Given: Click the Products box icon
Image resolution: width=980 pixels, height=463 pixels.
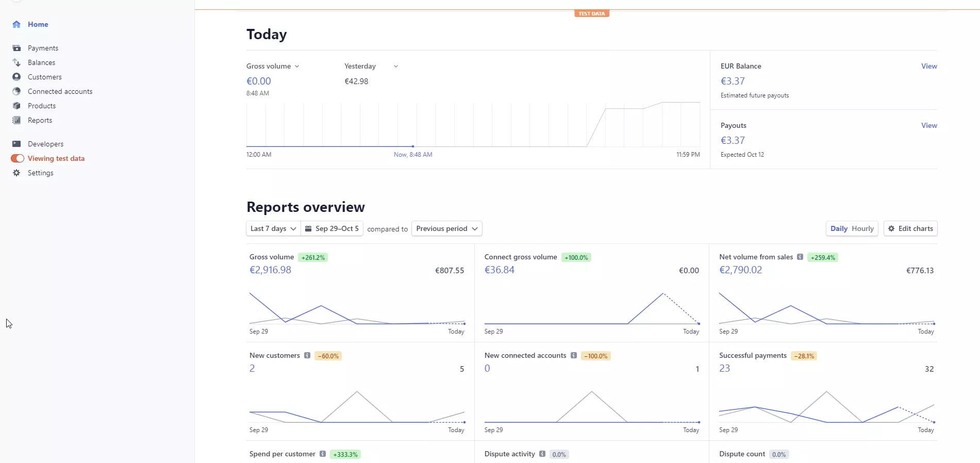Looking at the screenshot, I should [x=16, y=106].
